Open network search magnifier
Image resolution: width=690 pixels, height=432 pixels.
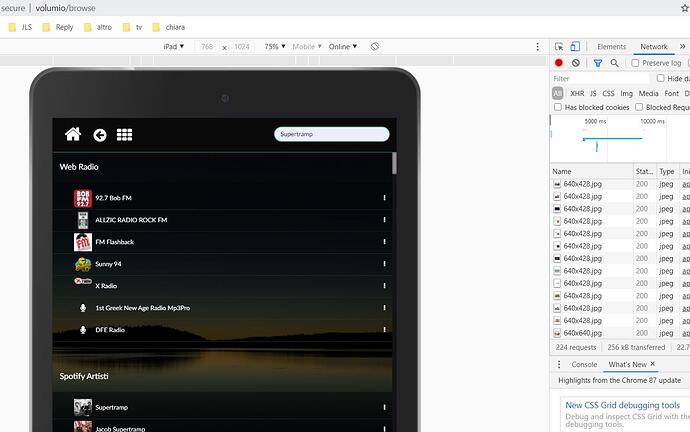click(614, 63)
